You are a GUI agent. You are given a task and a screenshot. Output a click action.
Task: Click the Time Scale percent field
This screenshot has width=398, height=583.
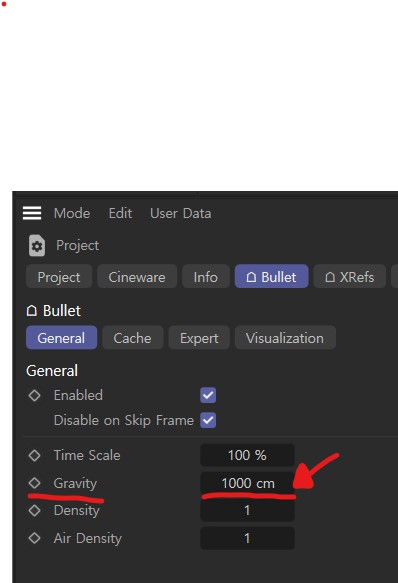pyautogui.click(x=248, y=455)
